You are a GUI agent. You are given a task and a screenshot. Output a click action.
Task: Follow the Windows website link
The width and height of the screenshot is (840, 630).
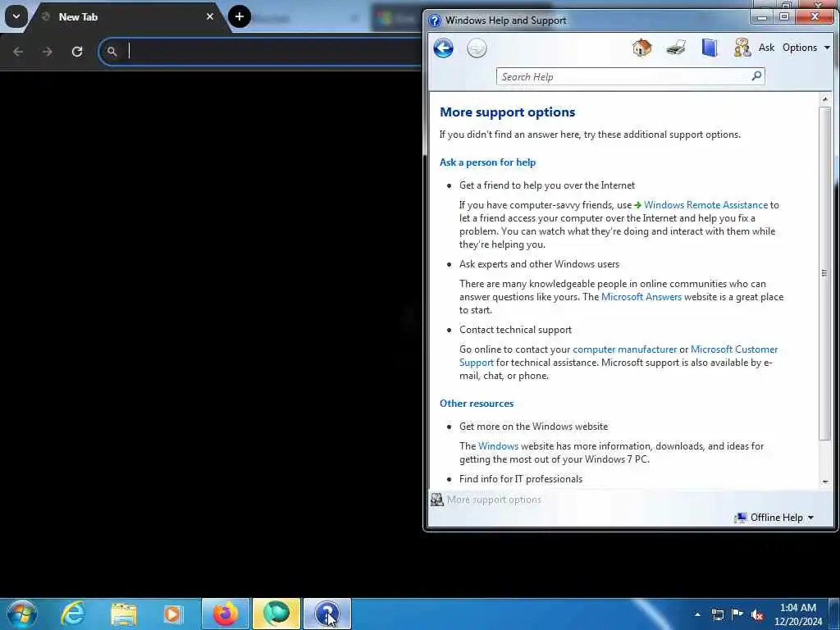498,446
